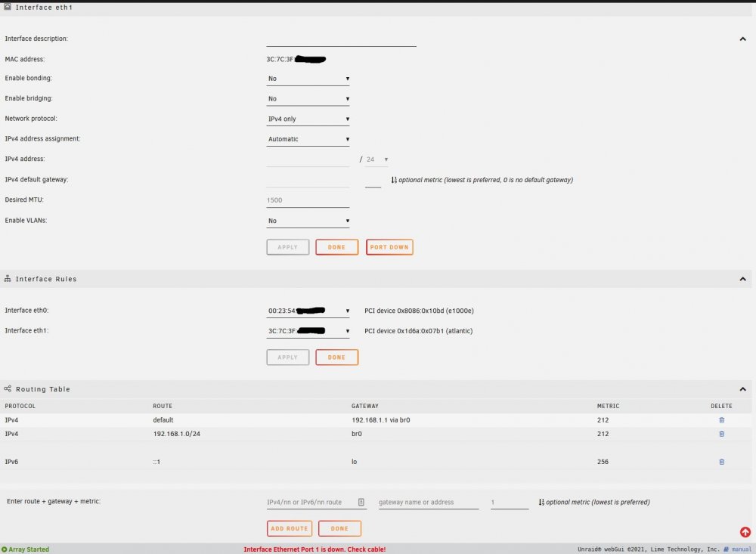Open the manual link in the footer

741,549
